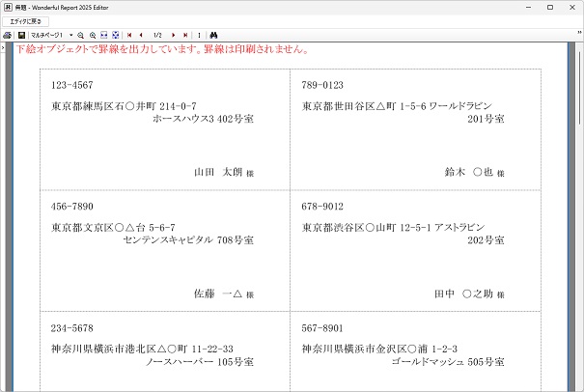This screenshot has height=392, width=584.
Task: Click ホースハウス3 402号室 text
Action: point(203,119)
